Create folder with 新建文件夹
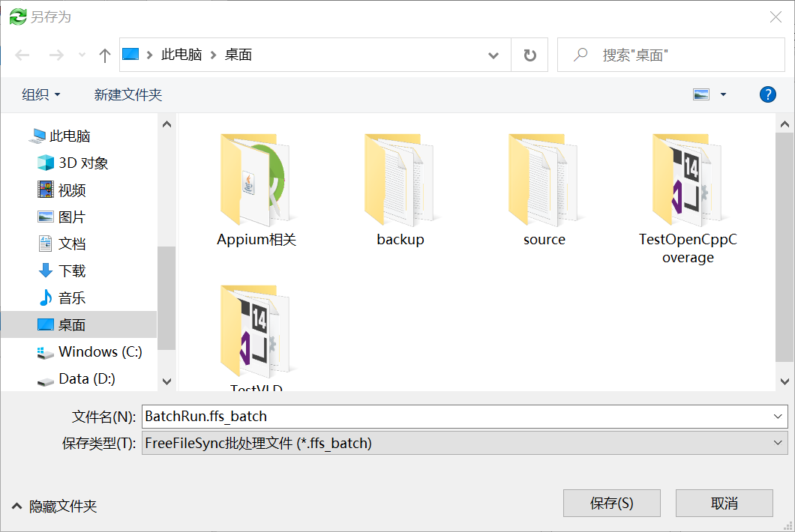The width and height of the screenshot is (795, 532). tap(127, 94)
